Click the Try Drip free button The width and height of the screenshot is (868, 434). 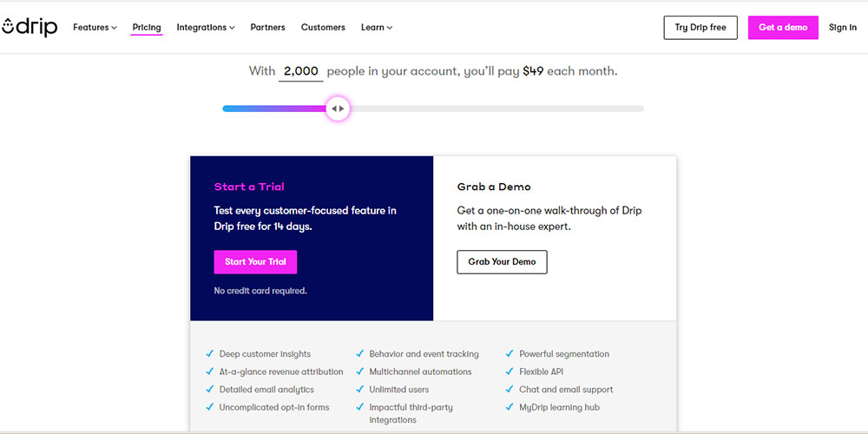point(700,28)
